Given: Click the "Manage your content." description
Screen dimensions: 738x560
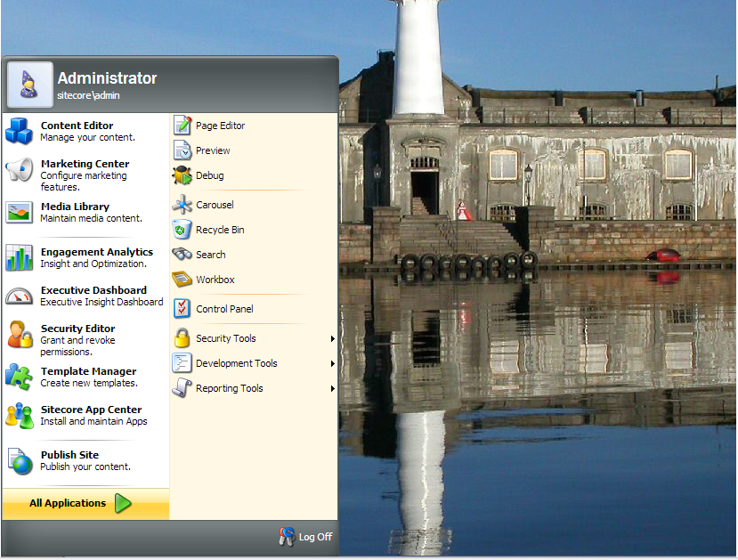Looking at the screenshot, I should point(87,137).
